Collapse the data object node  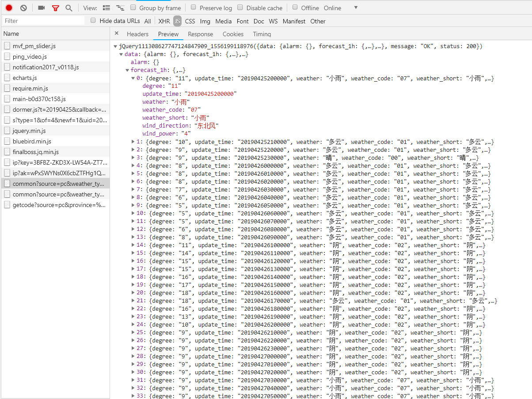[x=122, y=54]
